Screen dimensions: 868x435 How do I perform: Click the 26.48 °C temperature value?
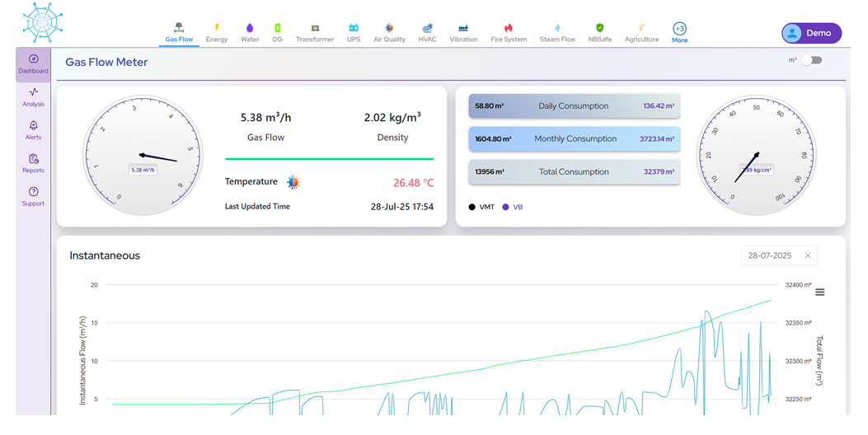(414, 183)
